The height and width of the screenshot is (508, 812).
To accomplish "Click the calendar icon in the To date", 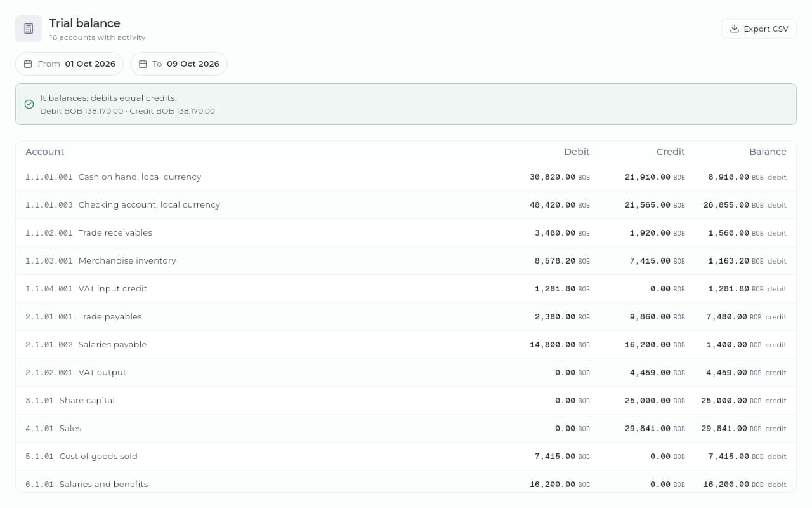I will [x=143, y=64].
